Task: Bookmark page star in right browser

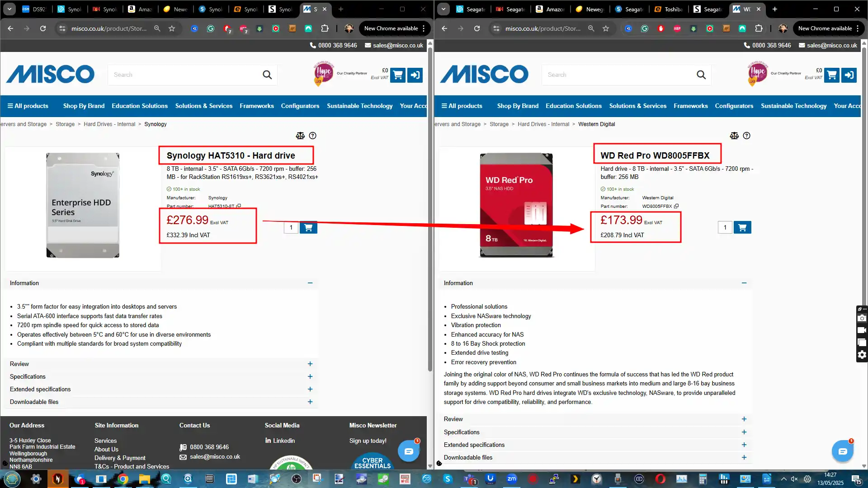Action: [606, 28]
